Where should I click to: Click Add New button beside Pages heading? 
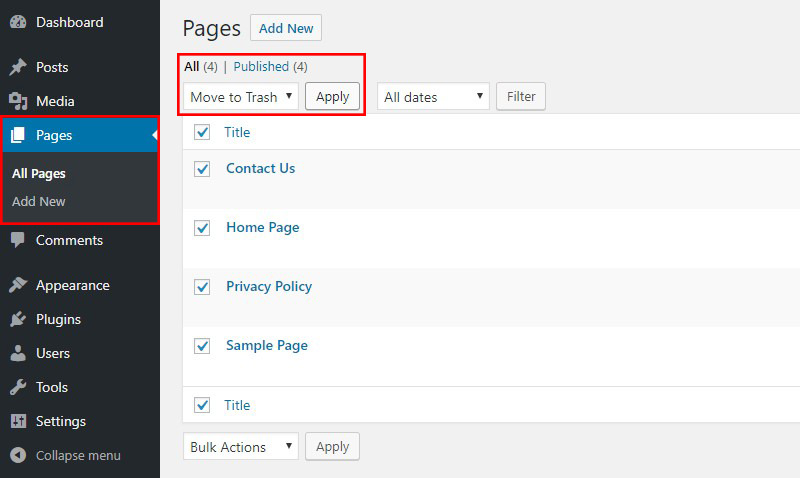(286, 28)
